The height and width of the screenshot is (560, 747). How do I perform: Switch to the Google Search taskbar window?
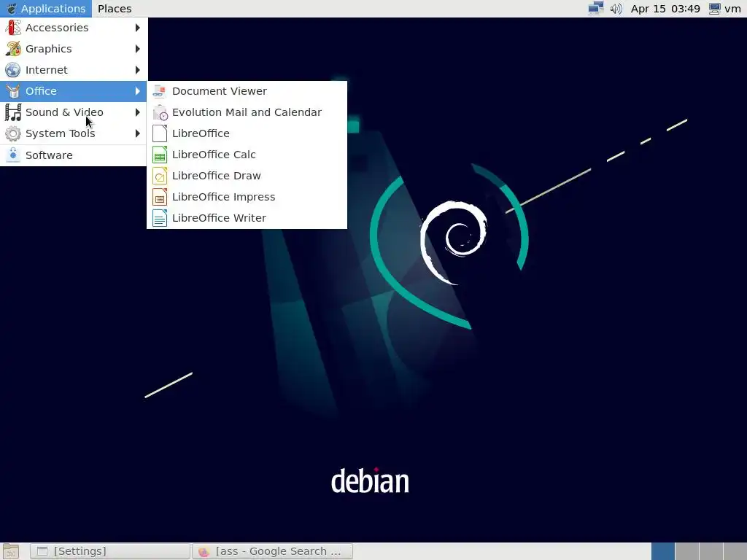[272, 551]
